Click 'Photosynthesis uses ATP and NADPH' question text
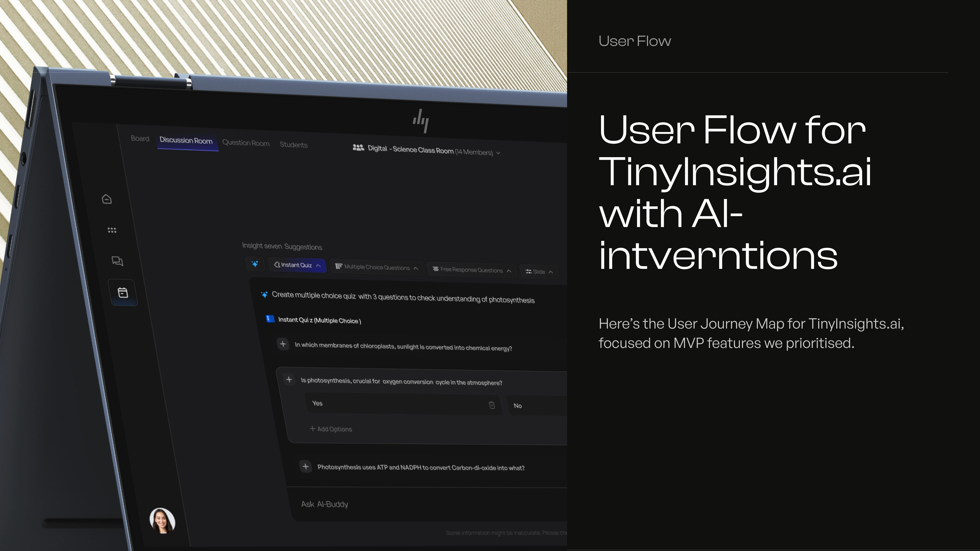Screen dimensions: 980x551 [x=421, y=467]
